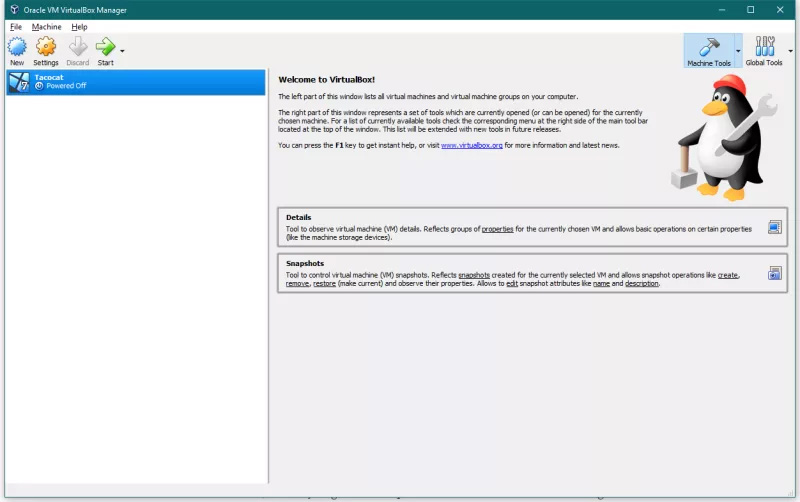800x502 pixels.
Task: Maximize the VirtualBox Manager window
Action: (751, 10)
